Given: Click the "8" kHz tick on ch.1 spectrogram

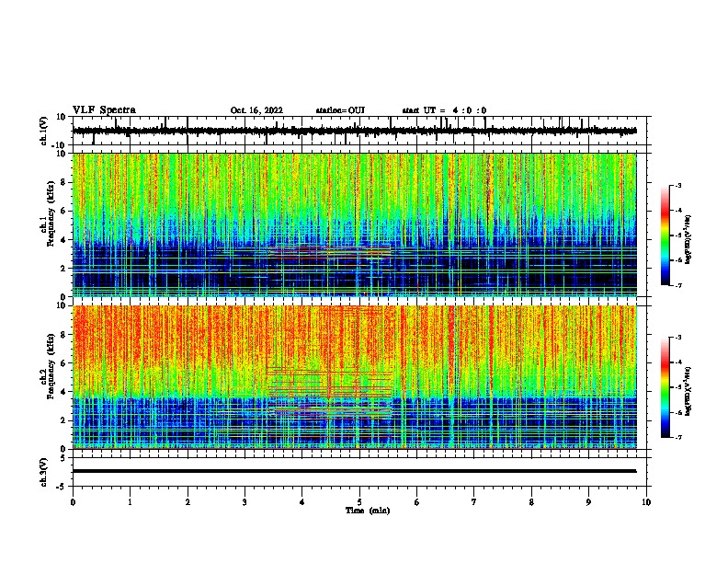Looking at the screenshot, I should (x=63, y=182).
